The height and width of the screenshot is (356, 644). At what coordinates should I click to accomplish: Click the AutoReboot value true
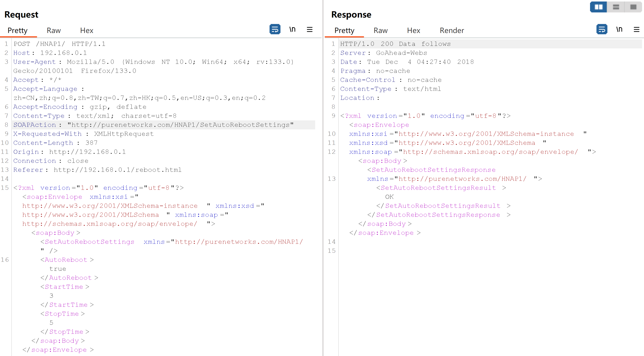[58, 269]
